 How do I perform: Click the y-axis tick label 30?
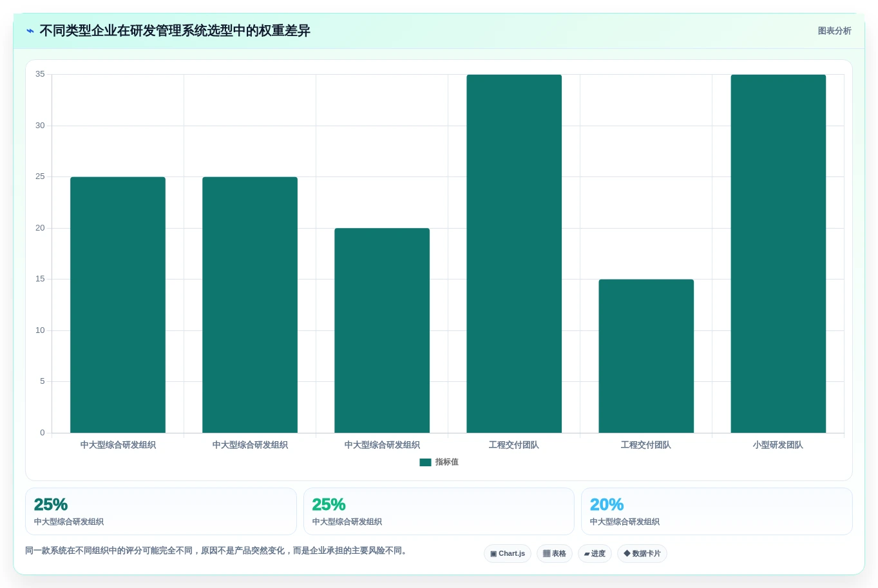tap(40, 126)
